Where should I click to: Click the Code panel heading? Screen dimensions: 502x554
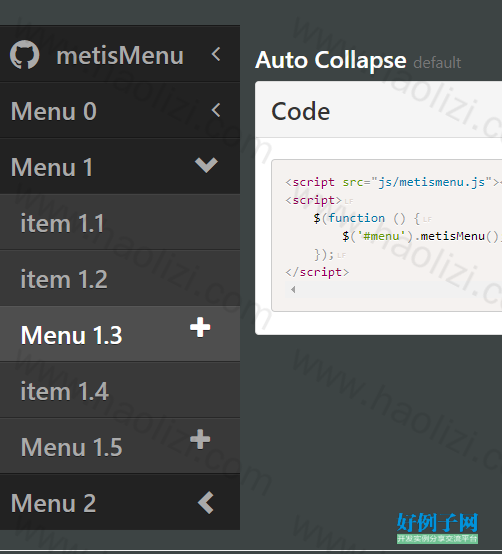pyautogui.click(x=301, y=111)
